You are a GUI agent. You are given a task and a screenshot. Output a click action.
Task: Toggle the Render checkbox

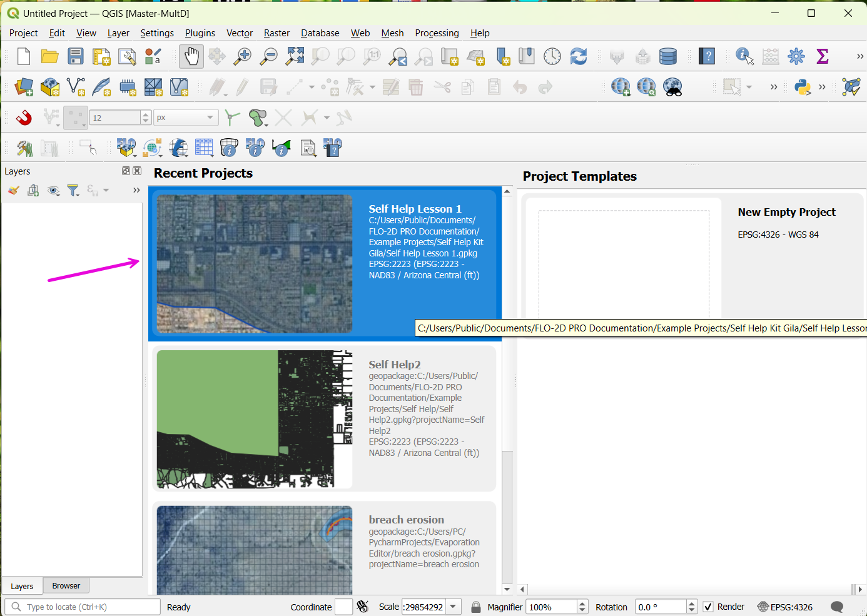708,607
